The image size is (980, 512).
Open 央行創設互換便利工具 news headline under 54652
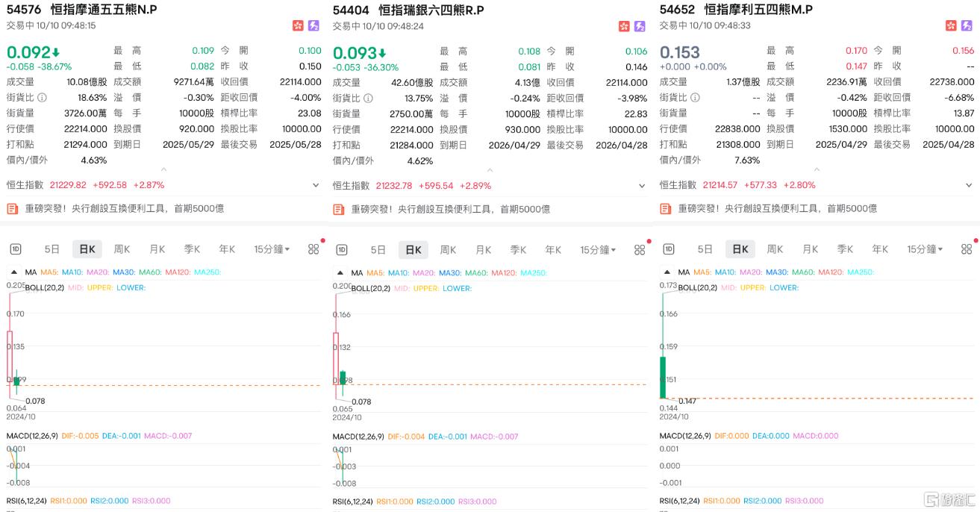[x=777, y=208]
